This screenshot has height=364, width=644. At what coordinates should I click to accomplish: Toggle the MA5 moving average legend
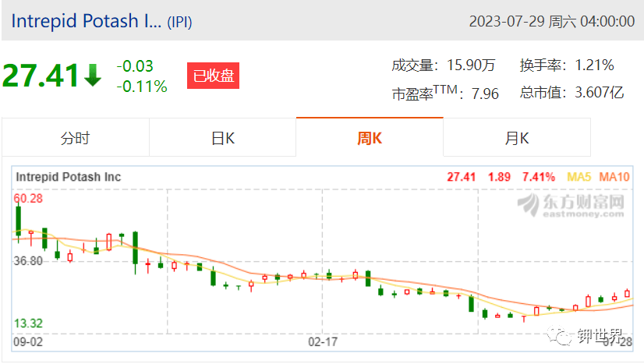[579, 177]
